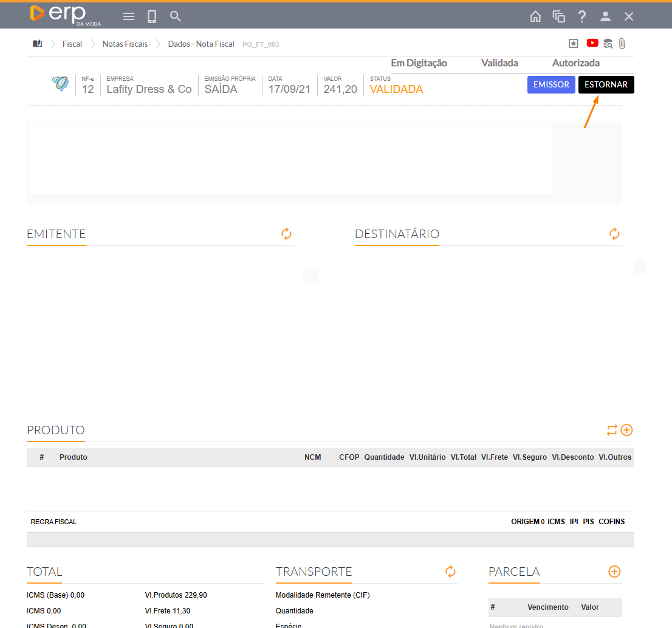Viewport: 672px width, 628px height.
Task: Open the windows stack icon
Action: tap(558, 16)
